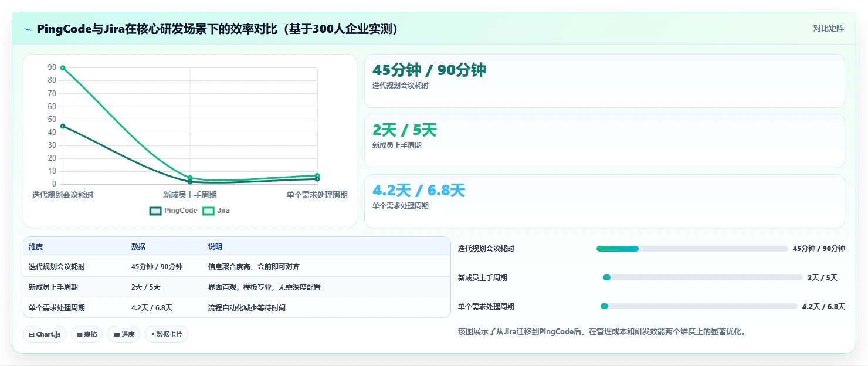Screen dimensions: 868x366
Task: Click table value 45分钟 / 90分钟
Action: coord(157,267)
